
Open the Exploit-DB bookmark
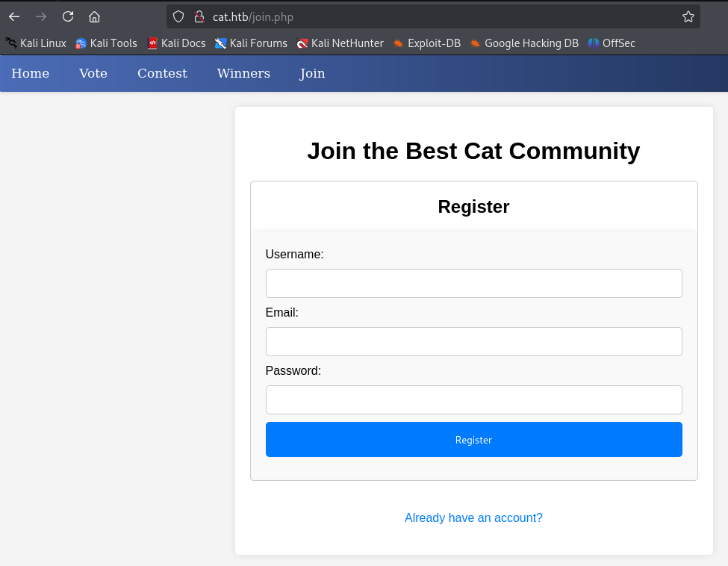(427, 43)
